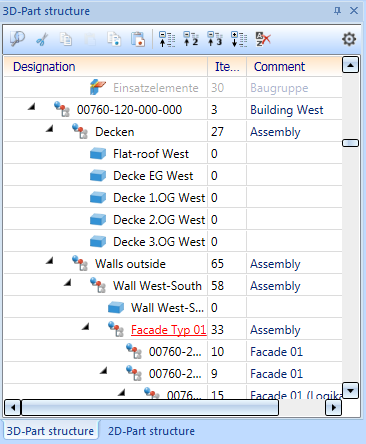366x444 pixels.
Task: Collapse the Decken assembly node
Action: (x=50, y=128)
